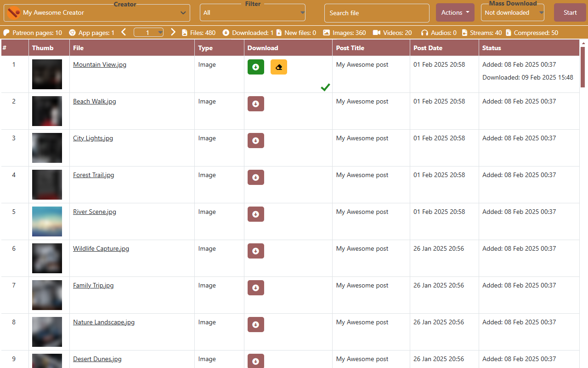Image resolution: width=588 pixels, height=368 pixels.
Task: Open the Wildlife Capture.jpg file link
Action: click(101, 249)
